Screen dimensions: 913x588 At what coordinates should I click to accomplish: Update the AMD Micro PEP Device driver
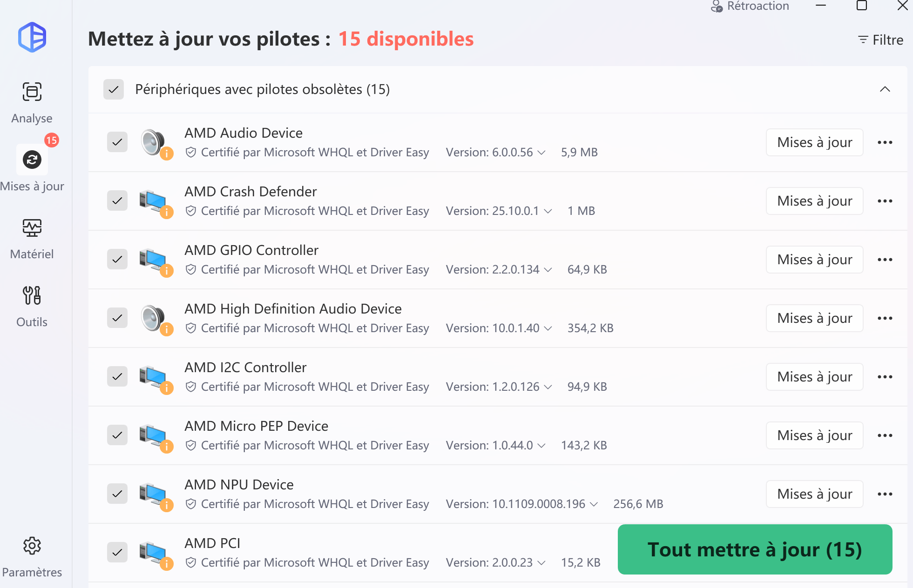(815, 435)
